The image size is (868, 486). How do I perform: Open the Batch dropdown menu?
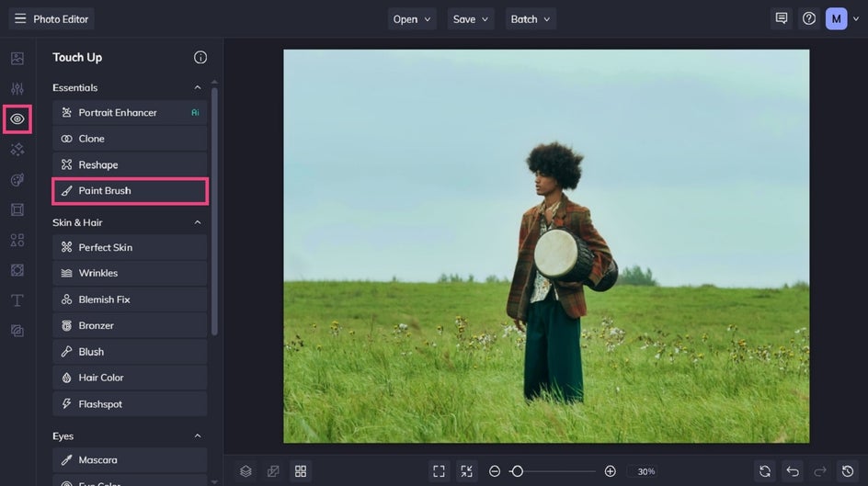pos(531,18)
